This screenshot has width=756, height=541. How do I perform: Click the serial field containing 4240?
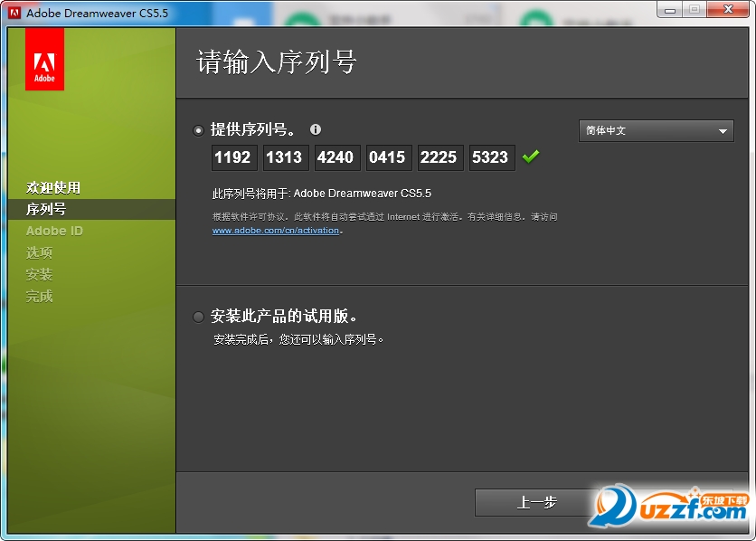[x=337, y=157]
